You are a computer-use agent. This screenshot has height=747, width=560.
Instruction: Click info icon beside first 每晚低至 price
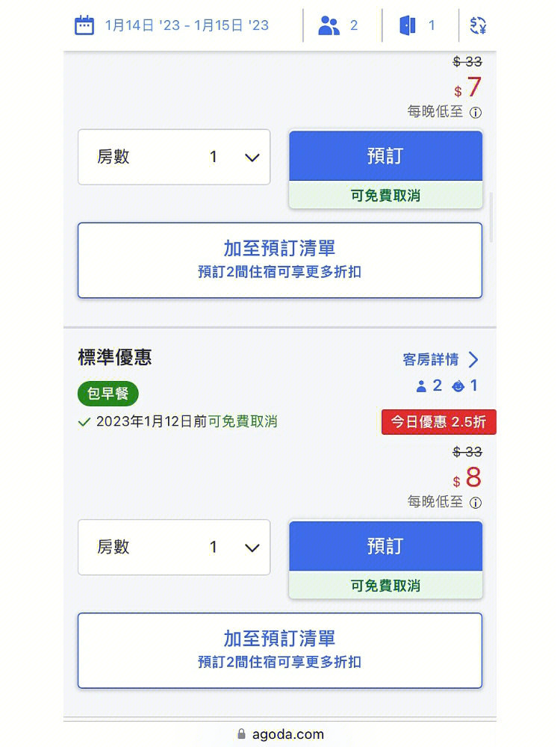pos(476,112)
